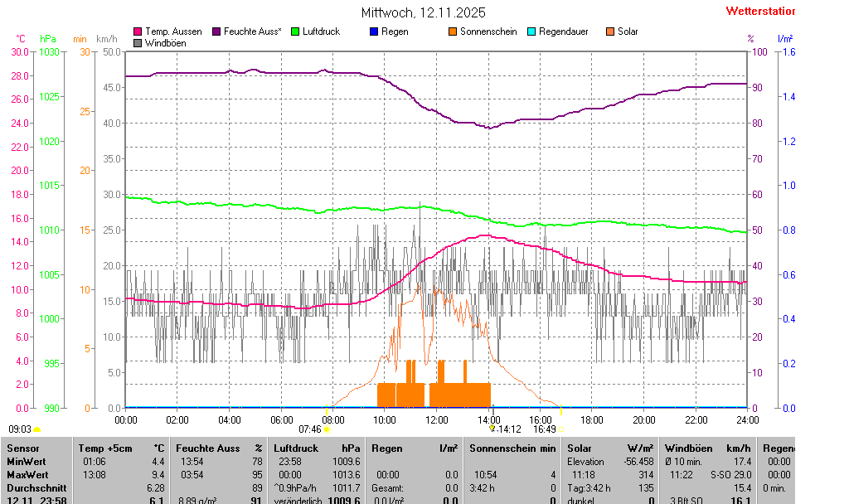This screenshot has height=504, width=849.
Task: Click the Sonnenschein min table header
Action: (512, 448)
